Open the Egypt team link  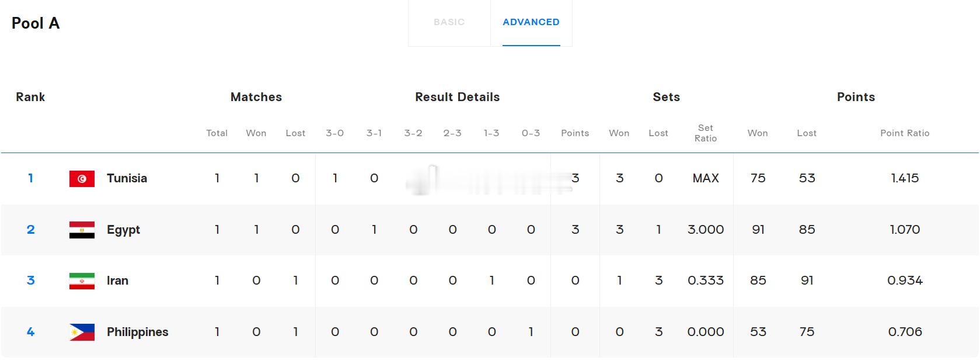click(123, 230)
